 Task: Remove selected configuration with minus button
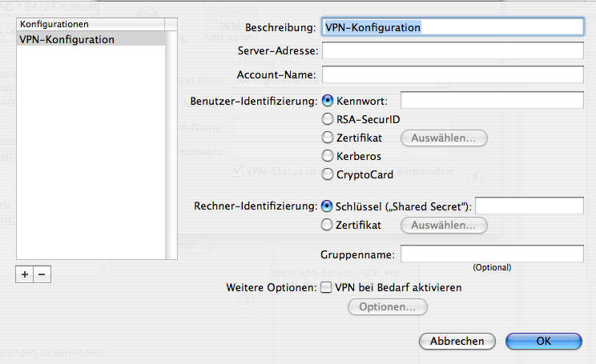point(42,274)
